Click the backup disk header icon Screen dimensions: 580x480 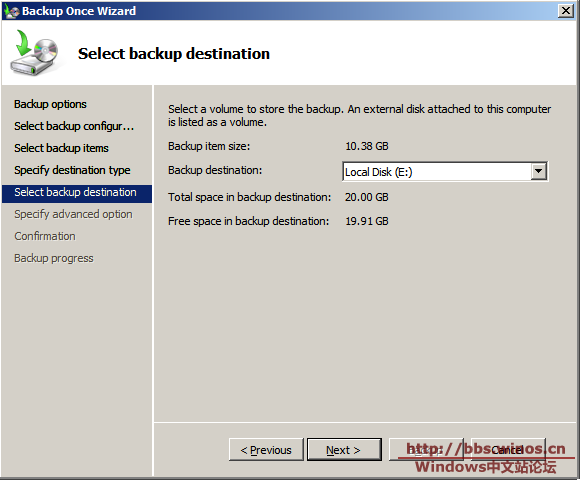point(35,53)
